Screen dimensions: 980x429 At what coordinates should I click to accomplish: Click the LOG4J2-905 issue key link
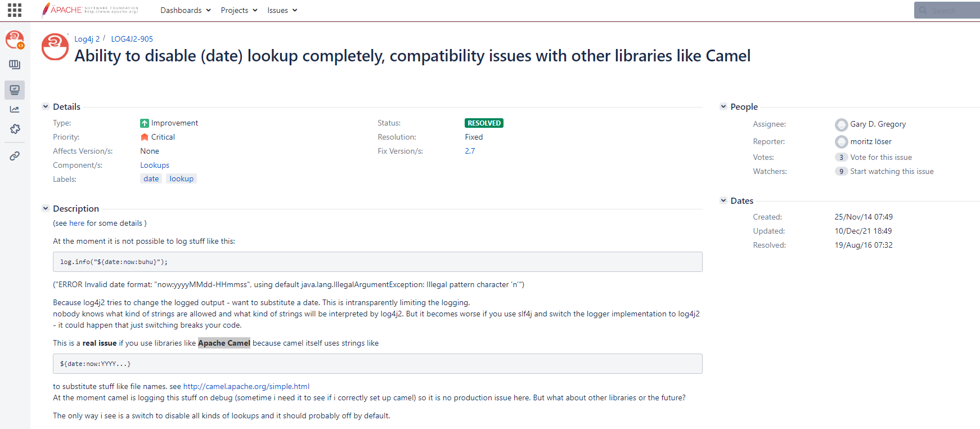pyautogui.click(x=132, y=39)
